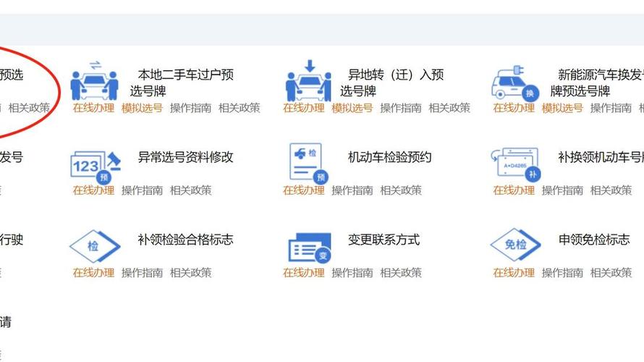Open 操作指南 for 机动车检验预约
The height and width of the screenshot is (362, 644).
click(352, 190)
